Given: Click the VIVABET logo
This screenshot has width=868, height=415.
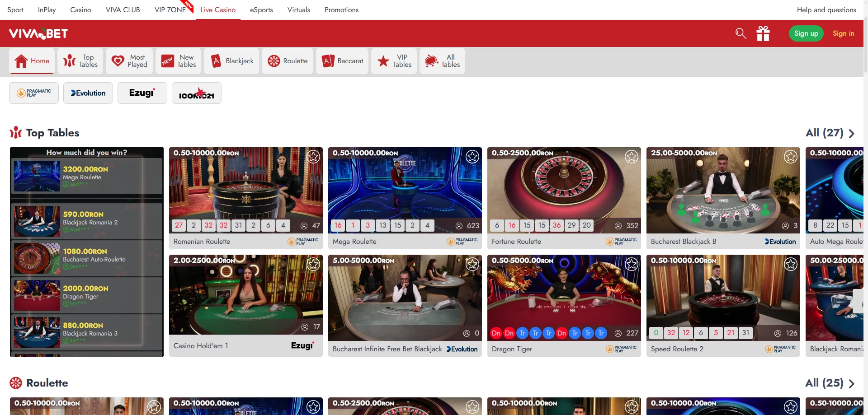Looking at the screenshot, I should click(x=38, y=33).
